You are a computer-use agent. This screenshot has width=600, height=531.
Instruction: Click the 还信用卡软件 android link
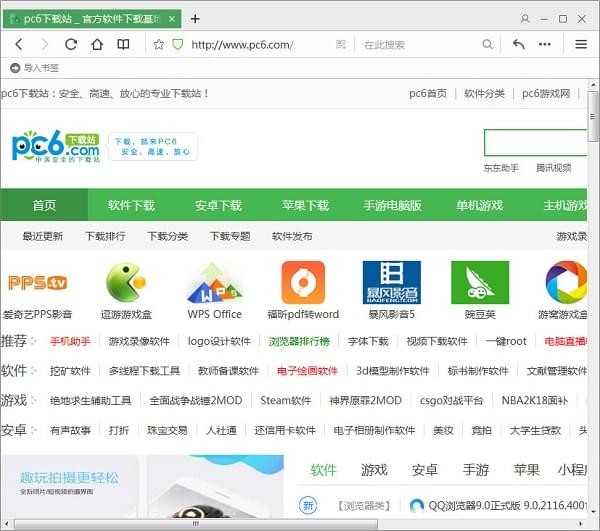pos(285,430)
